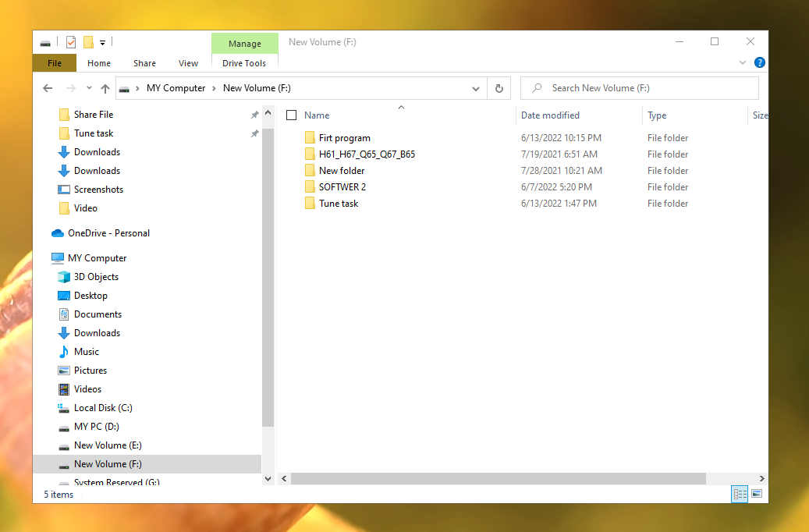The image size is (809, 532).
Task: Click the Properties quick access icon
Action: click(71, 42)
